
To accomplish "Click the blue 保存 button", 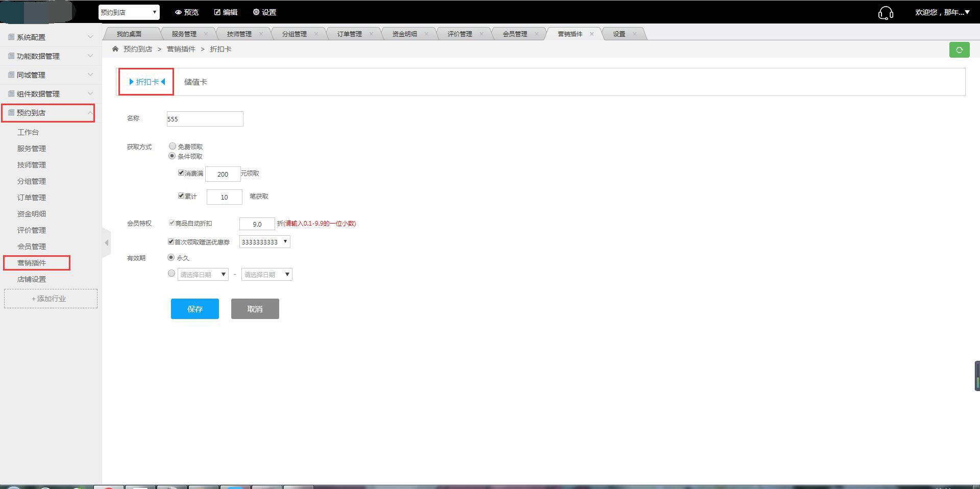I will [x=195, y=309].
